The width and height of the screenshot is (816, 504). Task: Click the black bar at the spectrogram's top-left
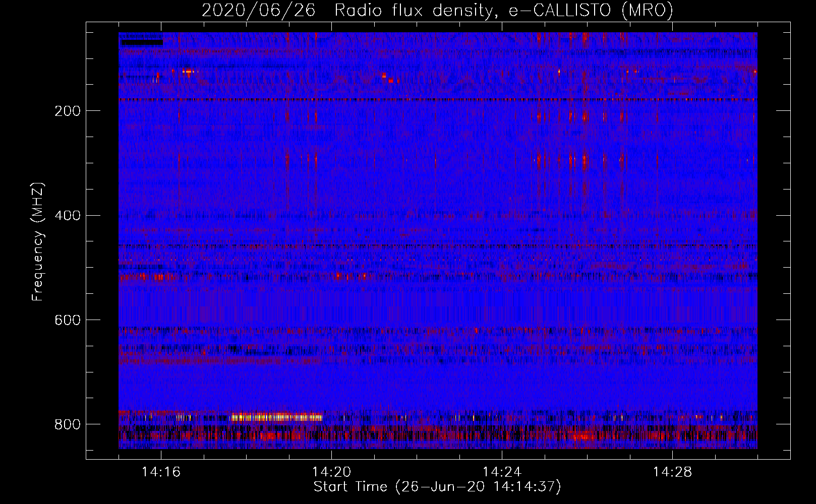click(x=142, y=43)
